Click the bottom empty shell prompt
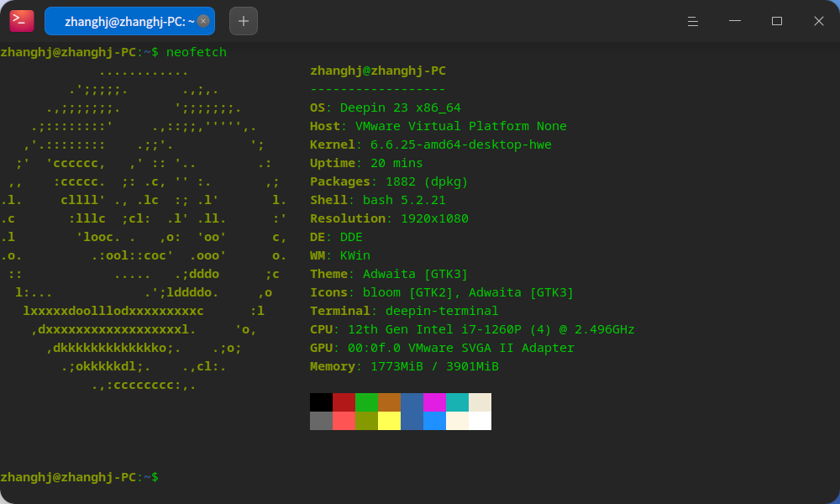Viewport: 840px width, 504px height. (x=79, y=476)
